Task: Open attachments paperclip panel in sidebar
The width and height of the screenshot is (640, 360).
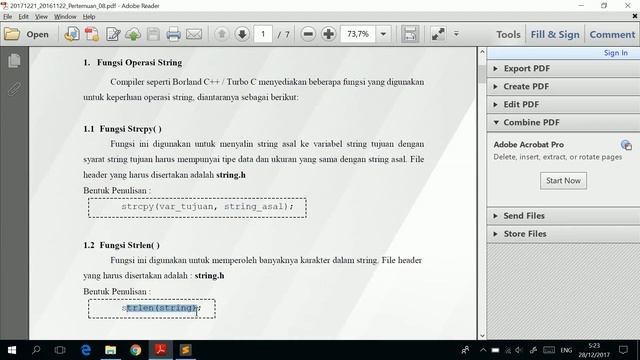Action: (x=14, y=89)
